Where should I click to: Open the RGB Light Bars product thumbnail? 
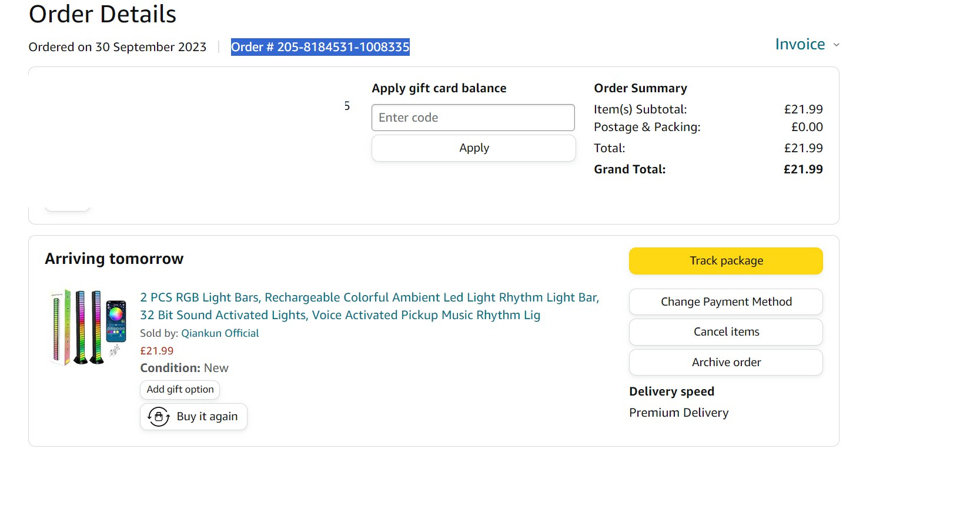88,327
